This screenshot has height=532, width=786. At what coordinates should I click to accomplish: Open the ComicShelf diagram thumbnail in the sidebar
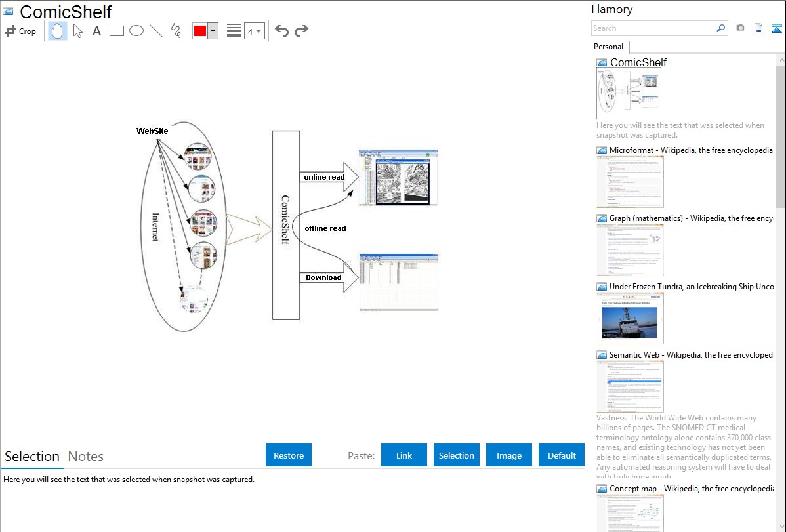(627, 94)
